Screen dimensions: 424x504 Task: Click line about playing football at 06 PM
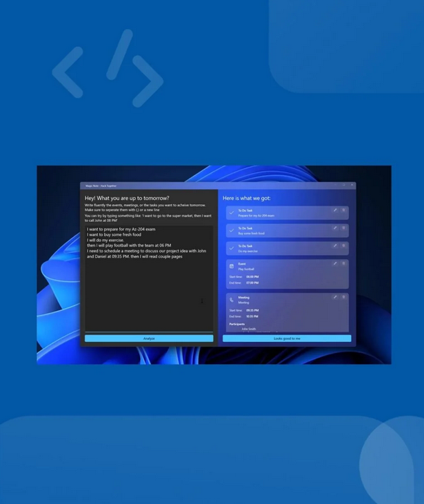[x=129, y=245]
